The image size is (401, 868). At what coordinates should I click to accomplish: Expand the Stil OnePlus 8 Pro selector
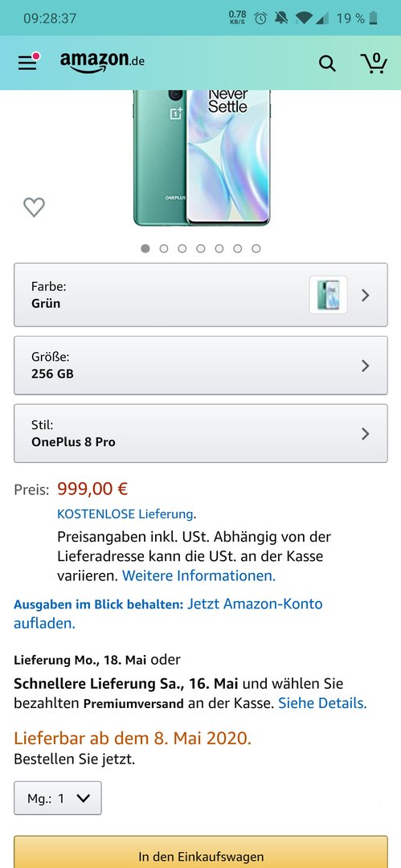pyautogui.click(x=201, y=433)
